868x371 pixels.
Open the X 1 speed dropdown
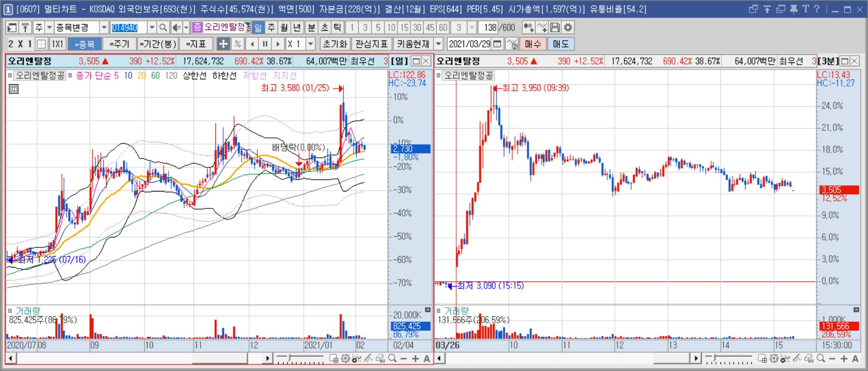tap(311, 44)
